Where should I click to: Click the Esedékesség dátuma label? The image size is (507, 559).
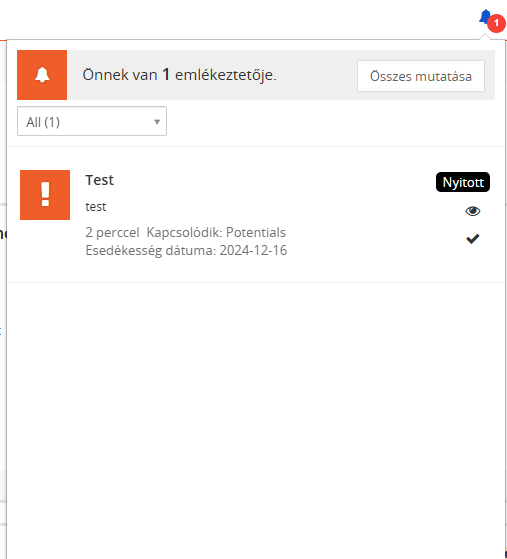151,251
